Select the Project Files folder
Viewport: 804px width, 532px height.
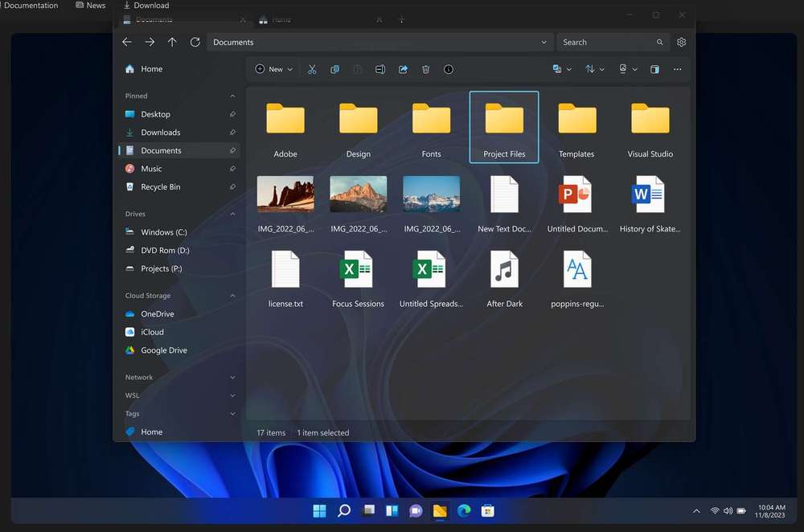[x=504, y=127]
